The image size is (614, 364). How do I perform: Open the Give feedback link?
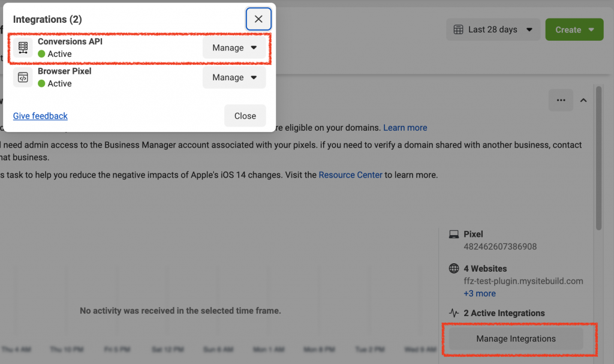tap(40, 116)
